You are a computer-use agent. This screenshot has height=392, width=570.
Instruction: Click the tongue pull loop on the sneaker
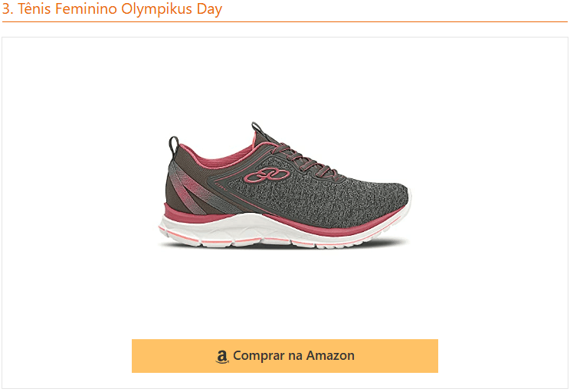(x=257, y=128)
